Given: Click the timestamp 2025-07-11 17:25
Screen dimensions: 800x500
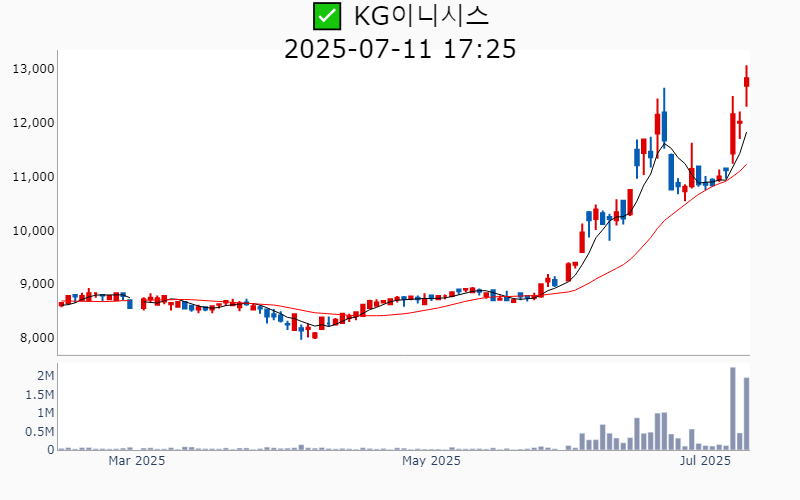Looking at the screenshot, I should (x=400, y=49).
